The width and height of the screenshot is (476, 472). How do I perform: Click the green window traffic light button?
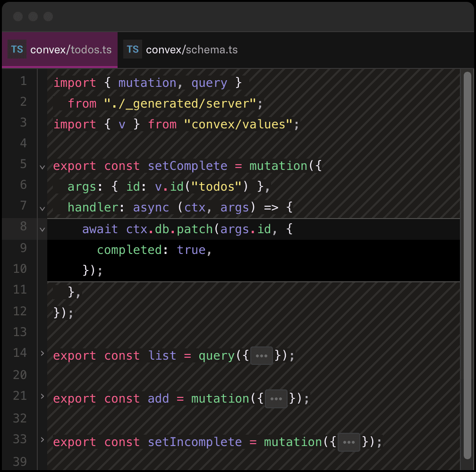pyautogui.click(x=48, y=17)
